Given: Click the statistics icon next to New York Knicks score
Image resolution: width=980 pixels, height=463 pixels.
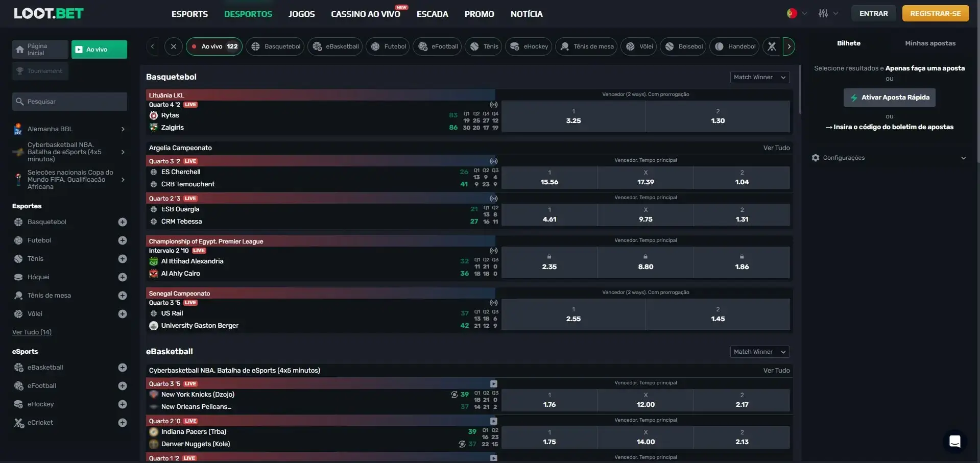Looking at the screenshot, I should coord(454,395).
